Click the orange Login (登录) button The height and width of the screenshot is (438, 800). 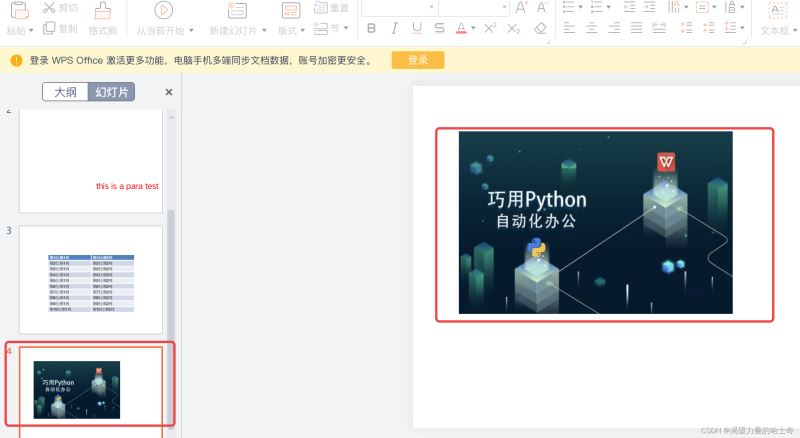pos(417,60)
